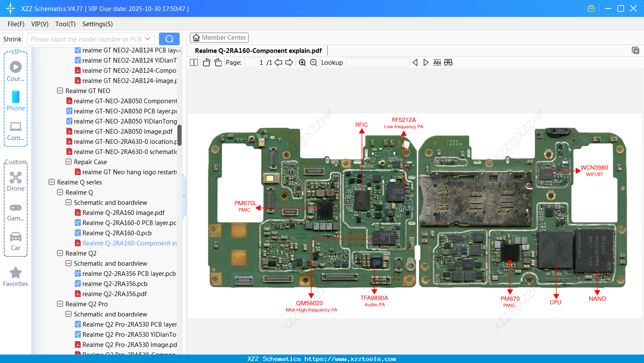Open realme GT-NEO-2RA630-0 location pdf
Screen dimensions: 644x363
121,142
